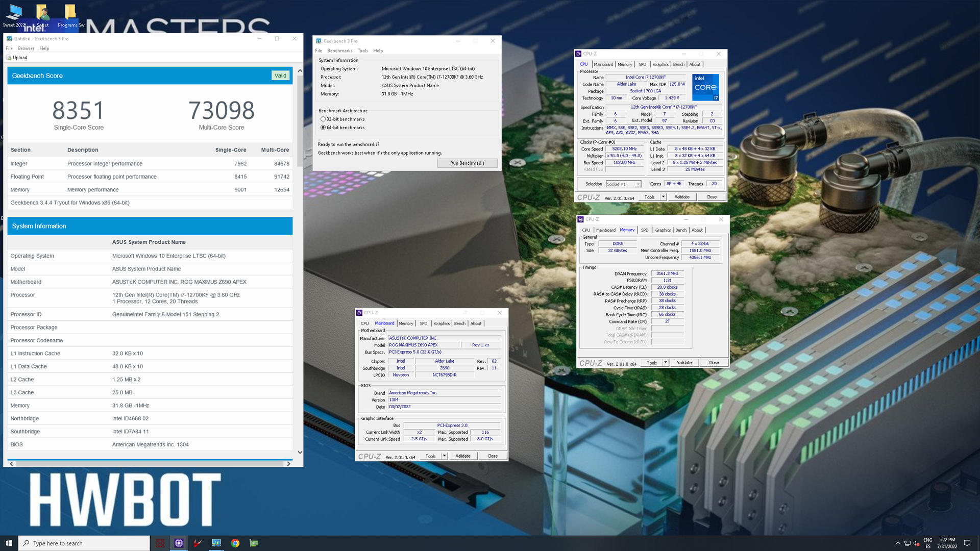Select 32-bit benchmarks option

pos(323,119)
